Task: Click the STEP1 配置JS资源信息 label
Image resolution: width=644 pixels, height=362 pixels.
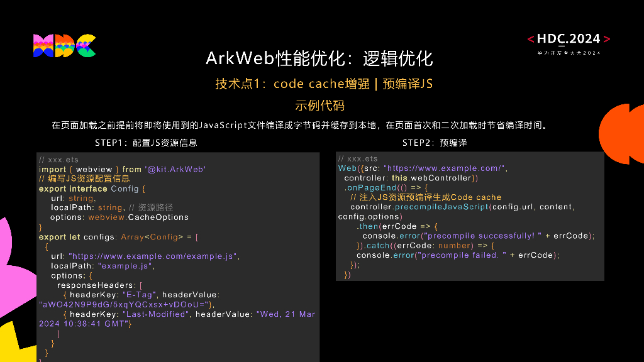Action: tap(146, 143)
